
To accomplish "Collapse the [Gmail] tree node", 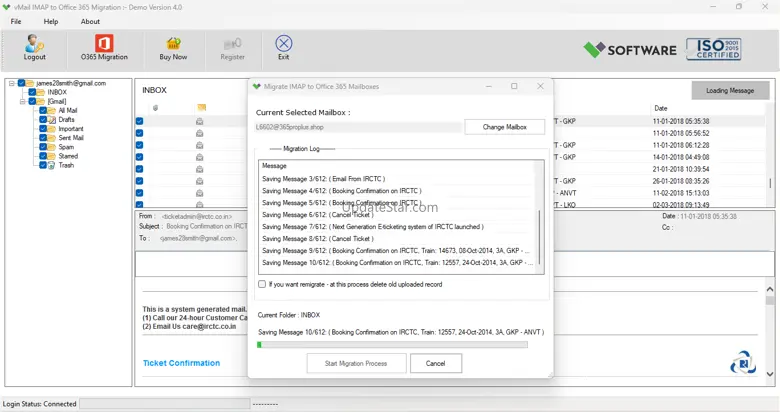I will 22,102.
